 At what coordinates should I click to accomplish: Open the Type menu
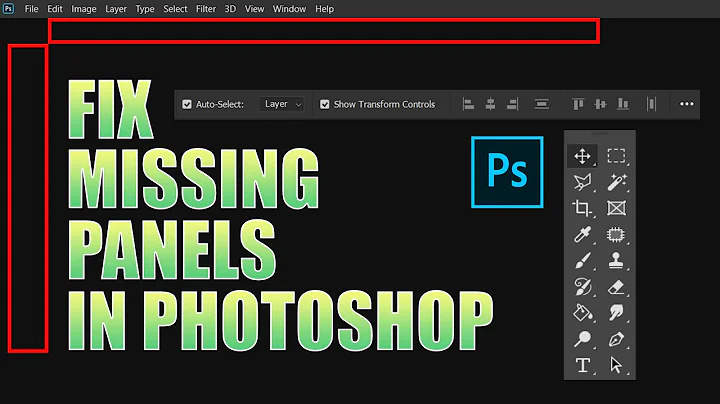coord(145,9)
